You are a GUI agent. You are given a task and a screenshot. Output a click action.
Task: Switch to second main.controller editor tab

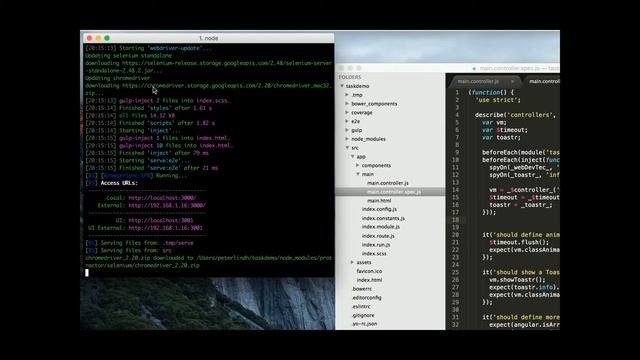tap(544, 81)
